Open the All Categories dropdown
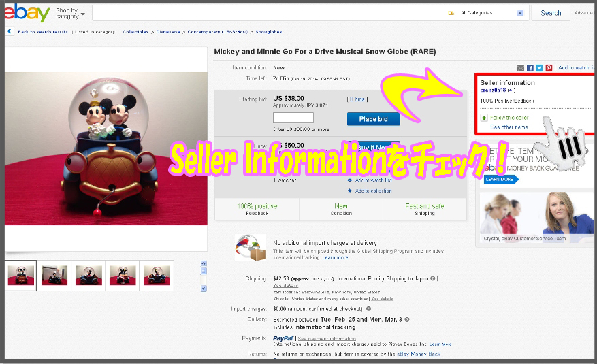This screenshot has height=364, width=597. tap(491, 13)
